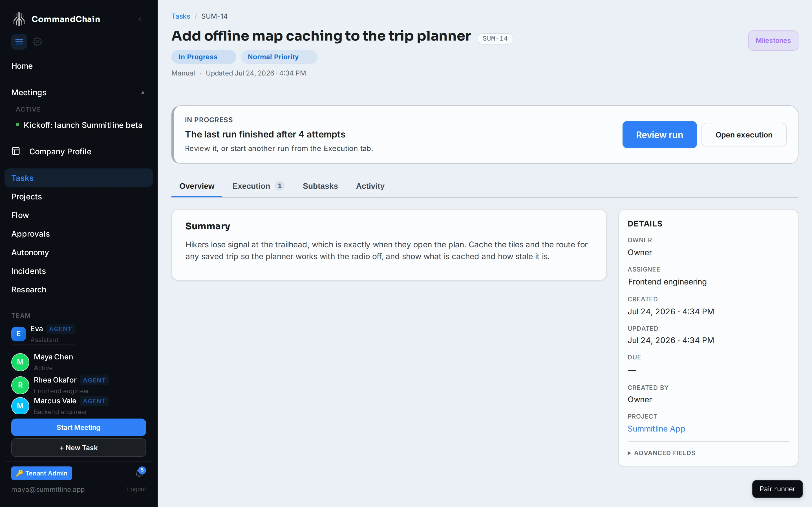Click the Open execution button

coord(743,134)
